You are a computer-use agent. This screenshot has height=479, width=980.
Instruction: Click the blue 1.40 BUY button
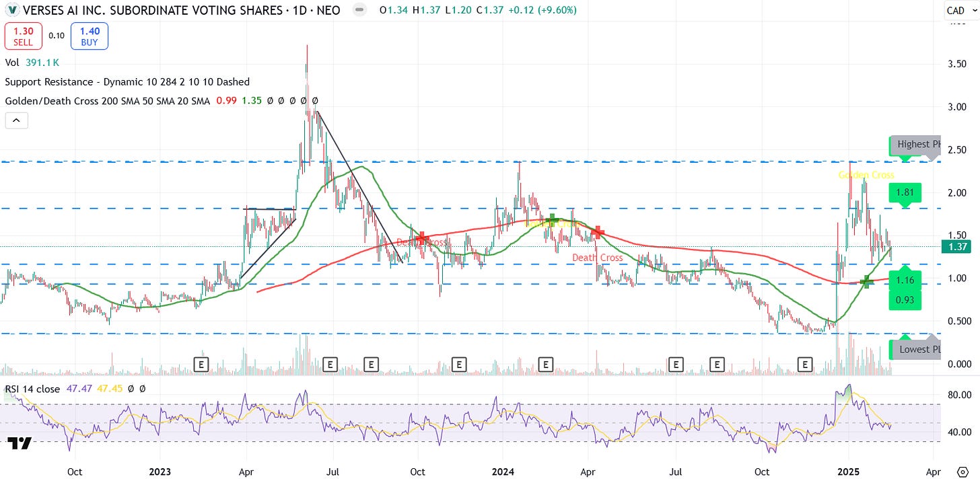click(x=90, y=36)
